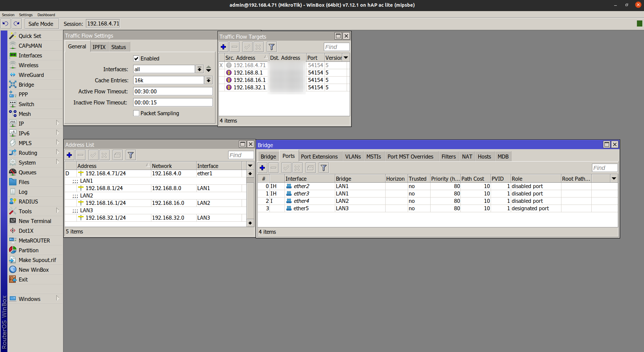Switch to the Port Extensions tab
Viewport: 644px width, 352px height.
point(319,157)
